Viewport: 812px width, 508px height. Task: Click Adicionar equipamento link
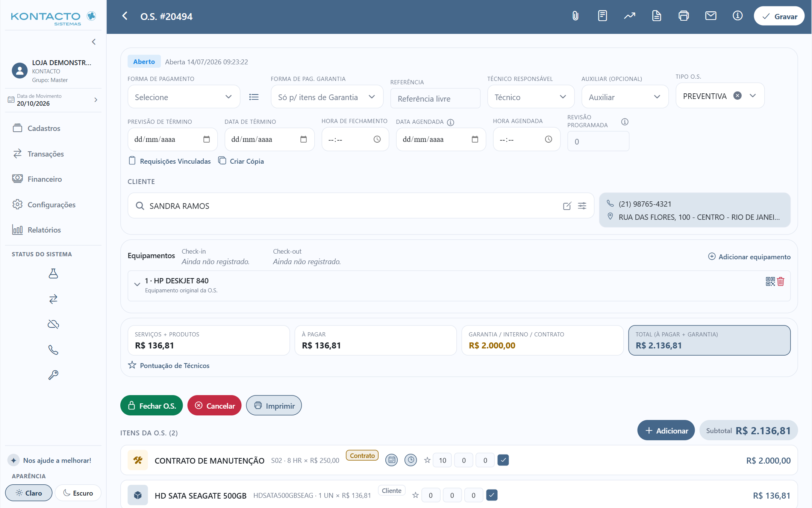[749, 257]
